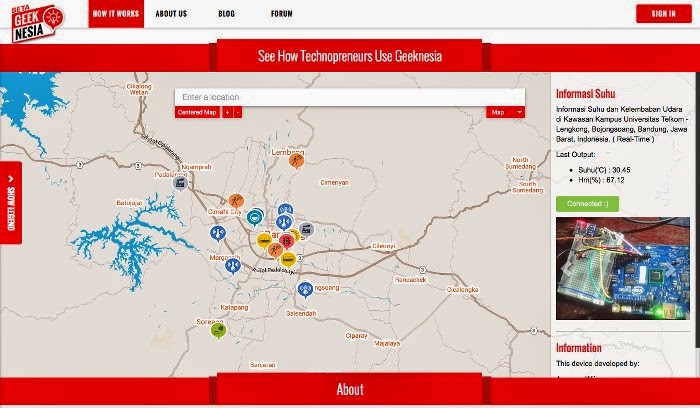This screenshot has width=700, height=408.
Task: Open the Blog menu item
Action: (226, 14)
